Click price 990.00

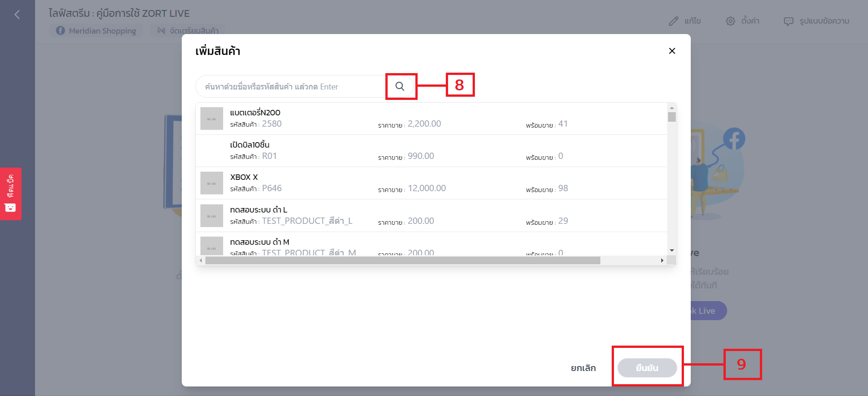421,156
